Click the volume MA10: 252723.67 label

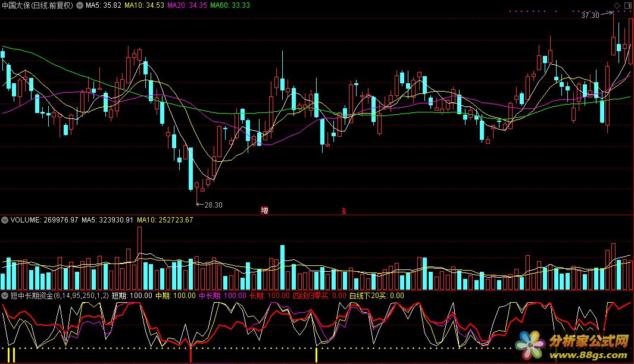click(165, 220)
